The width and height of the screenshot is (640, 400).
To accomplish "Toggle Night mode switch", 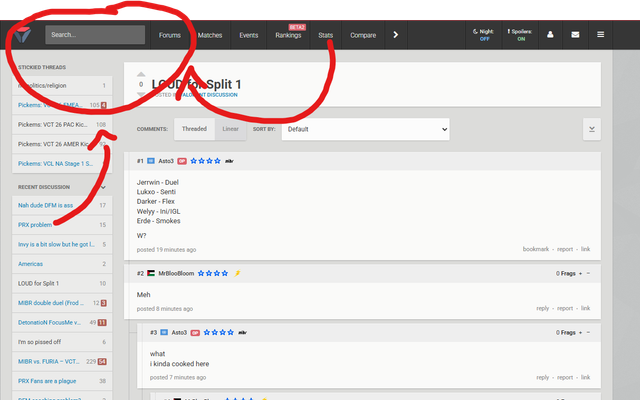I will (484, 35).
